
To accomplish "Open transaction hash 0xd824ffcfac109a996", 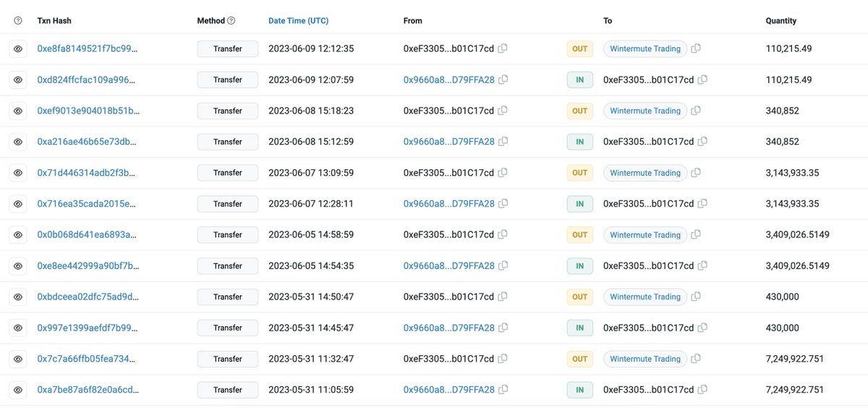I will pos(87,80).
